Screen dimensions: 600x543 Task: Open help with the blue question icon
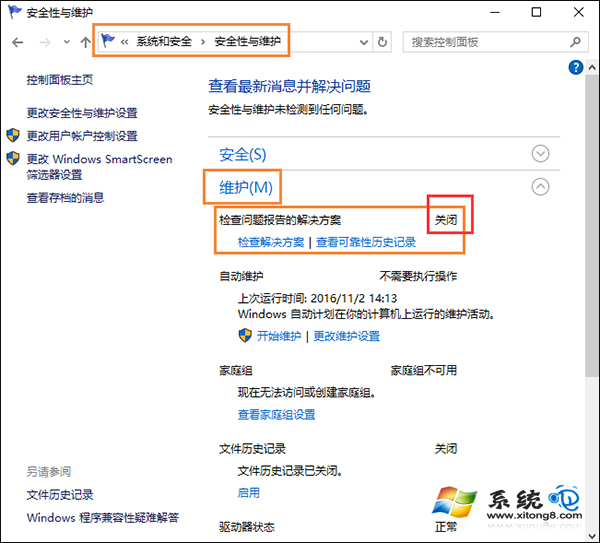pyautogui.click(x=576, y=68)
